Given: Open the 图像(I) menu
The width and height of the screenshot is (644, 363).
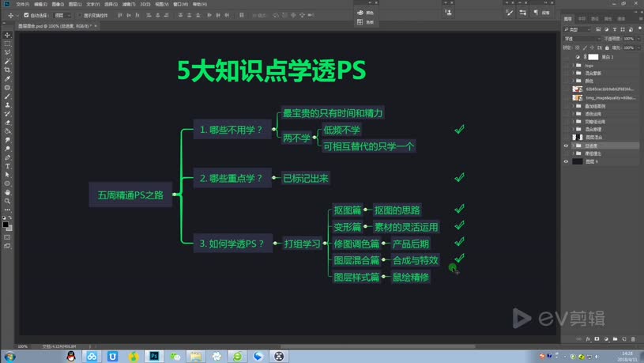Looking at the screenshot, I should (x=58, y=4).
